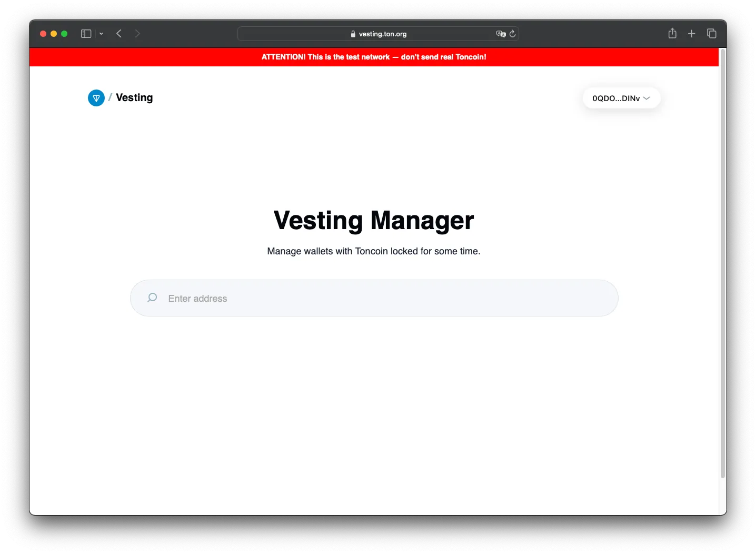
Task: Open the page translate icon
Action: coord(501,34)
